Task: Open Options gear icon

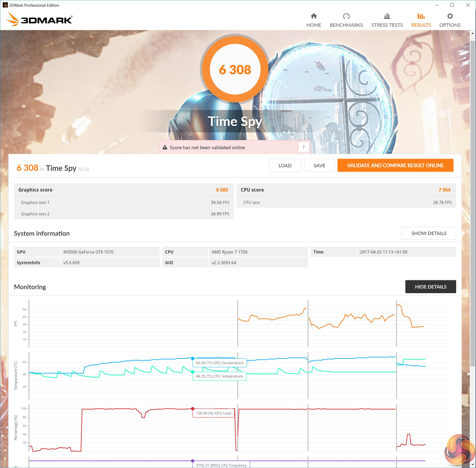Action: [x=450, y=16]
